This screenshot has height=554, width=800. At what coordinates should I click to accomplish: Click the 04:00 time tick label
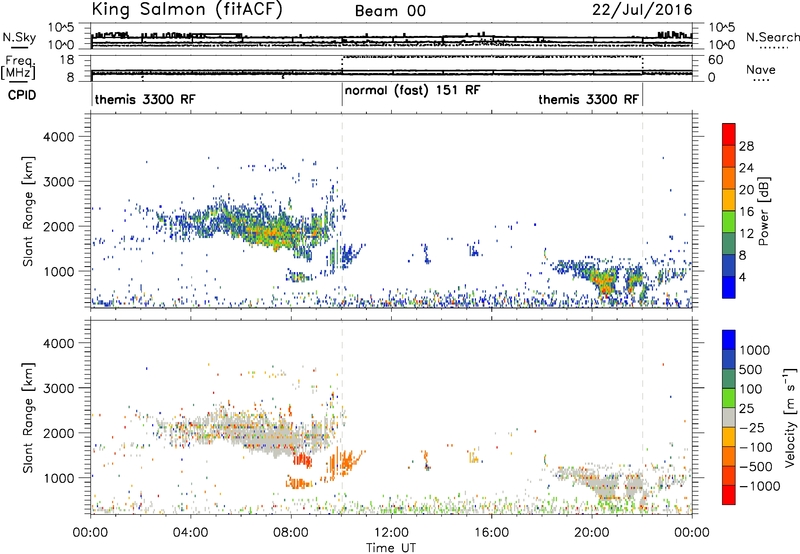(191, 533)
